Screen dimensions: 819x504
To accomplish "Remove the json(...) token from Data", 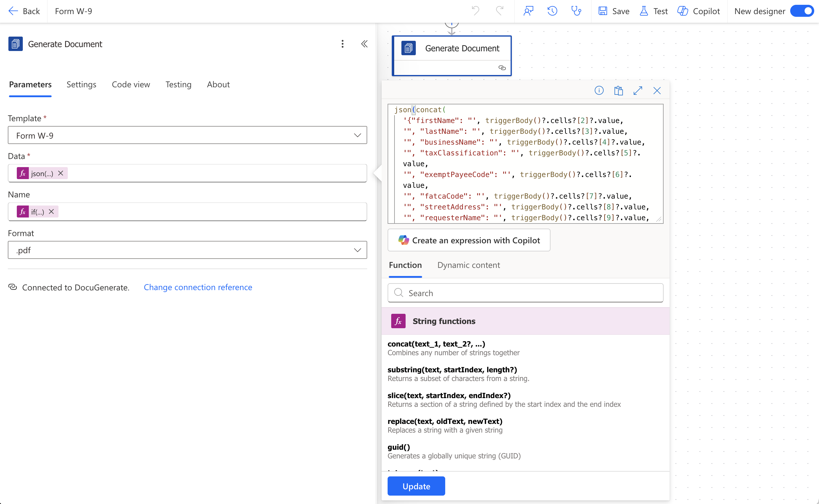I will click(x=61, y=173).
